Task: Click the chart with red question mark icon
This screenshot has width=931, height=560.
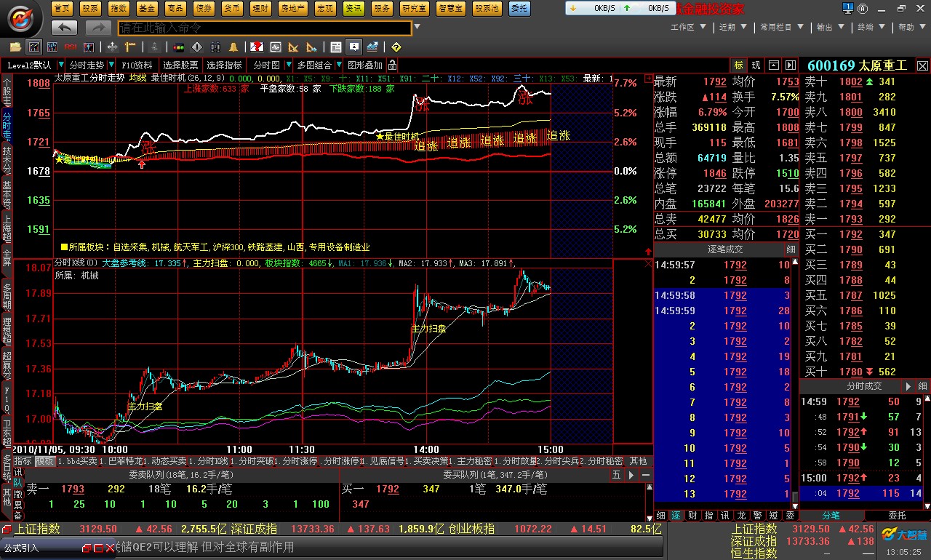Action: tap(257, 47)
